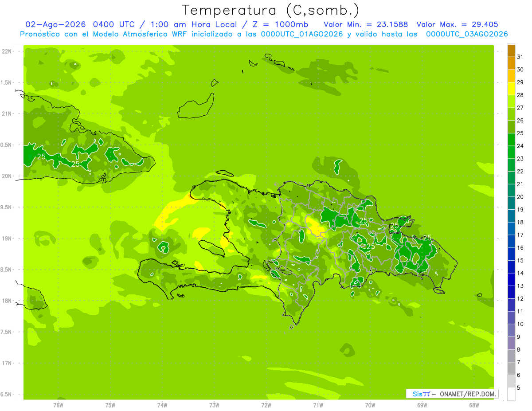Screen dimensions: 532x411
Task: Click the 'Valor Max. = 29.405' text
Action: tap(458, 24)
